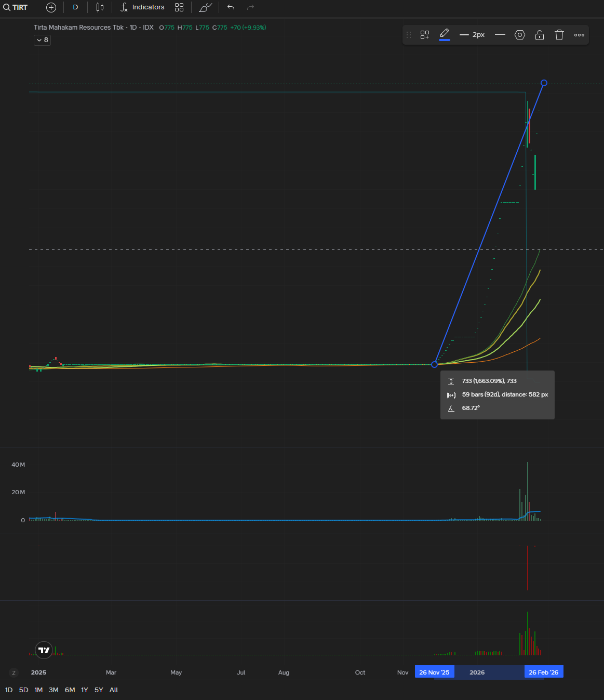The width and height of the screenshot is (604, 700).
Task: Click the TradingView logo on chart
Action: click(x=44, y=650)
